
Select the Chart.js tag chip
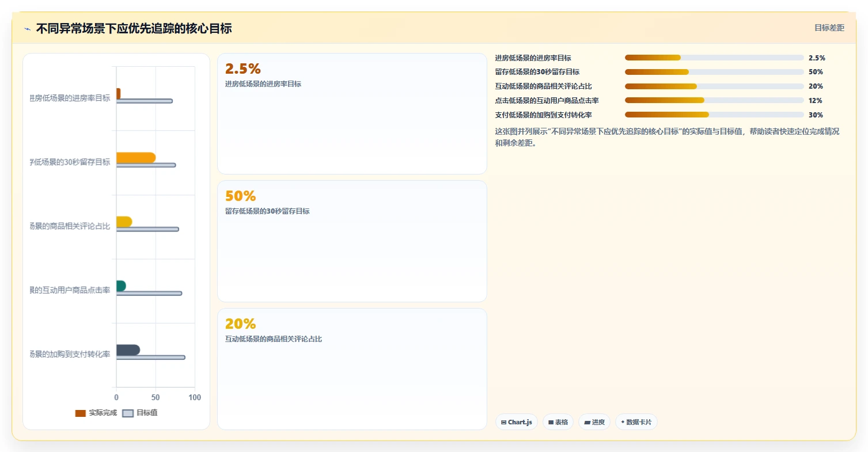pos(516,422)
